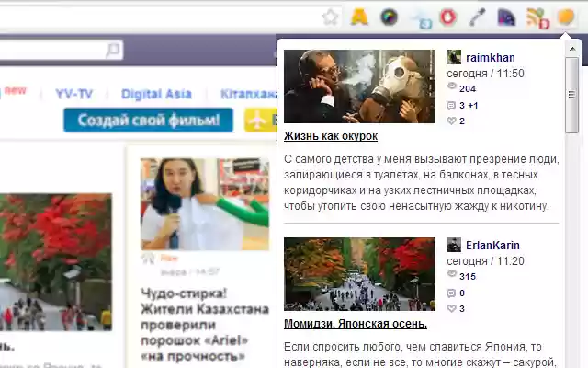Open the yellow letter A extension
This screenshot has height=368, width=588.
coord(359,17)
